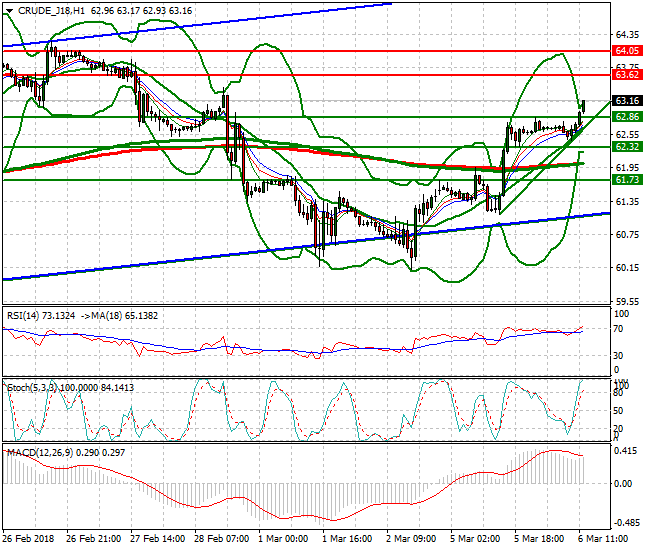The height and width of the screenshot is (550, 650).
Task: Click the latest candlestick at 63.16
Action: click(584, 107)
